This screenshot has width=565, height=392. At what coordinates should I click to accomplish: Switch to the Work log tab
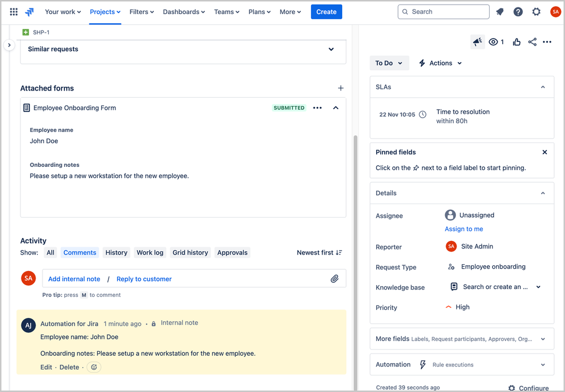150,253
